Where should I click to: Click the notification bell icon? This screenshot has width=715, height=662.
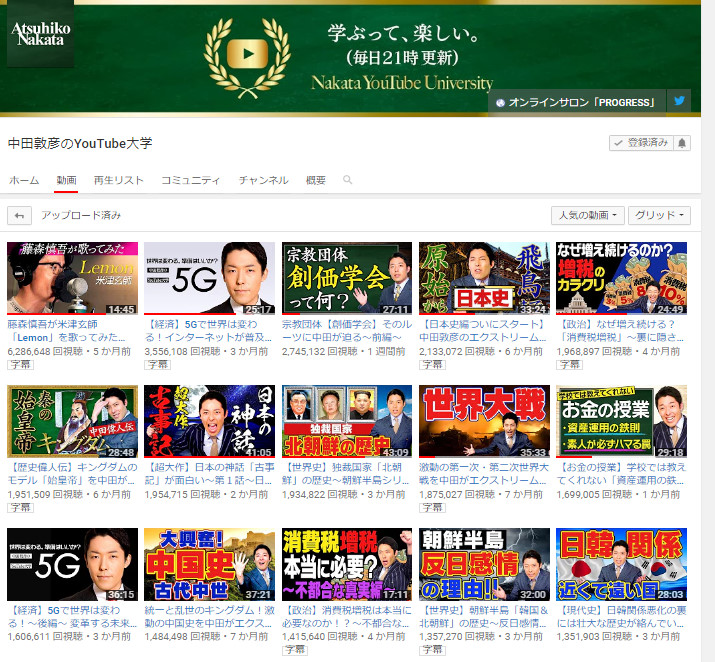(x=681, y=143)
